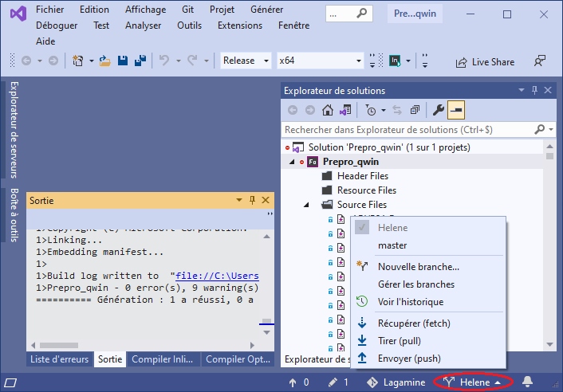Open the notifications bell in status bar
Viewport: 563px width, 392px height.
(x=527, y=382)
